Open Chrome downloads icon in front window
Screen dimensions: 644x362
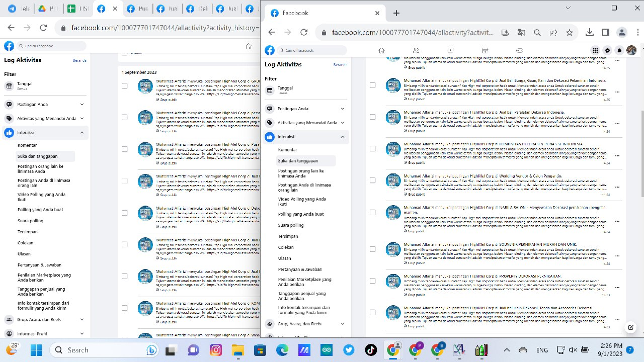[x=590, y=32]
